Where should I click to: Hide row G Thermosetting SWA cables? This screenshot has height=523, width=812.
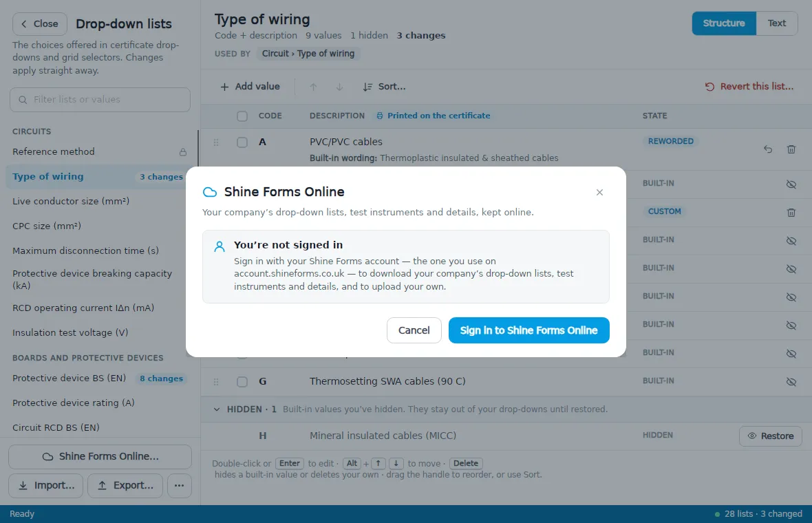coord(791,382)
